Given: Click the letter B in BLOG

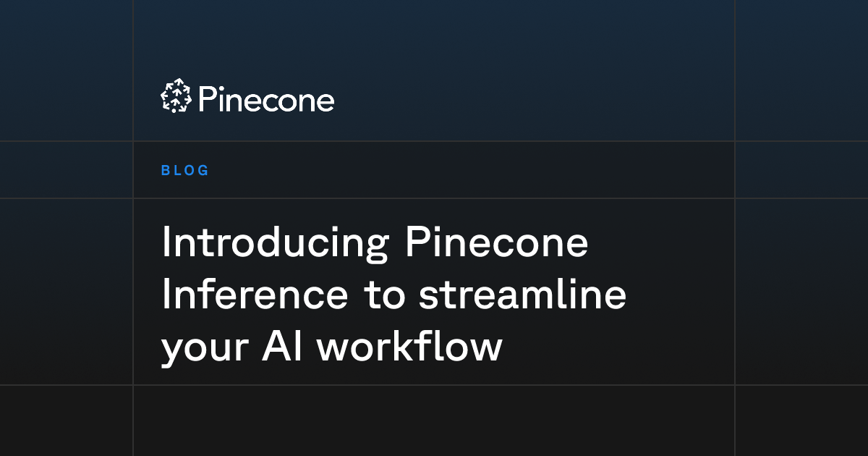Looking at the screenshot, I should (x=166, y=171).
